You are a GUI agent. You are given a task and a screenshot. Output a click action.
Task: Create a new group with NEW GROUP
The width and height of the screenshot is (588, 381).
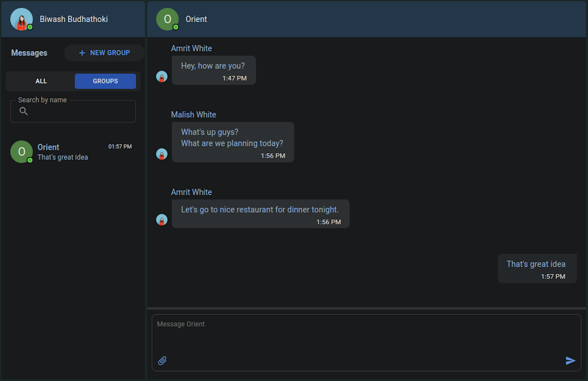[104, 53]
